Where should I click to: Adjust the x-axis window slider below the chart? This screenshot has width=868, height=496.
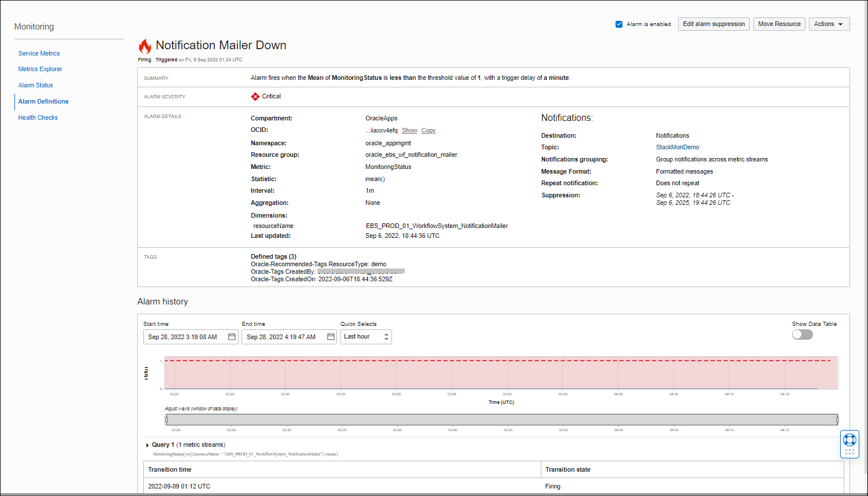pyautogui.click(x=501, y=418)
